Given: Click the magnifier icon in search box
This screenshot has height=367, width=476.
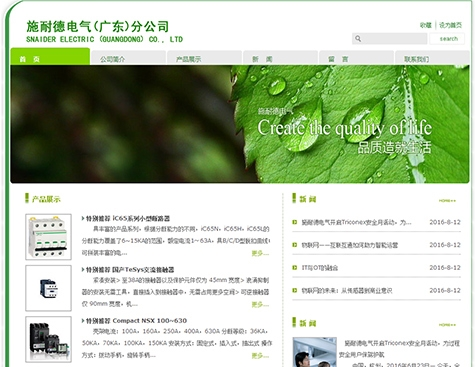Looking at the screenshot, I should click(358, 39).
